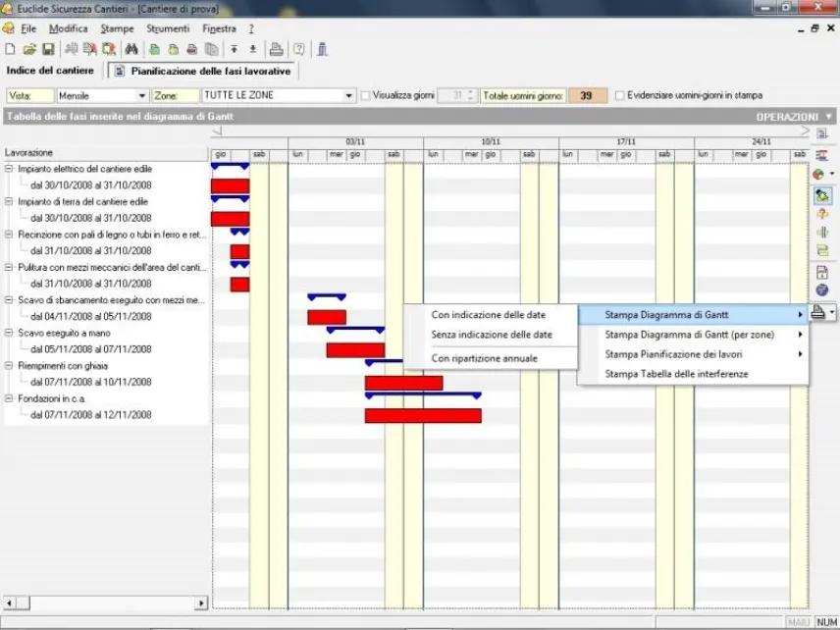Viewport: 840px width, 630px height.
Task: Click the binoculars search icon in toolbar
Action: [x=131, y=49]
